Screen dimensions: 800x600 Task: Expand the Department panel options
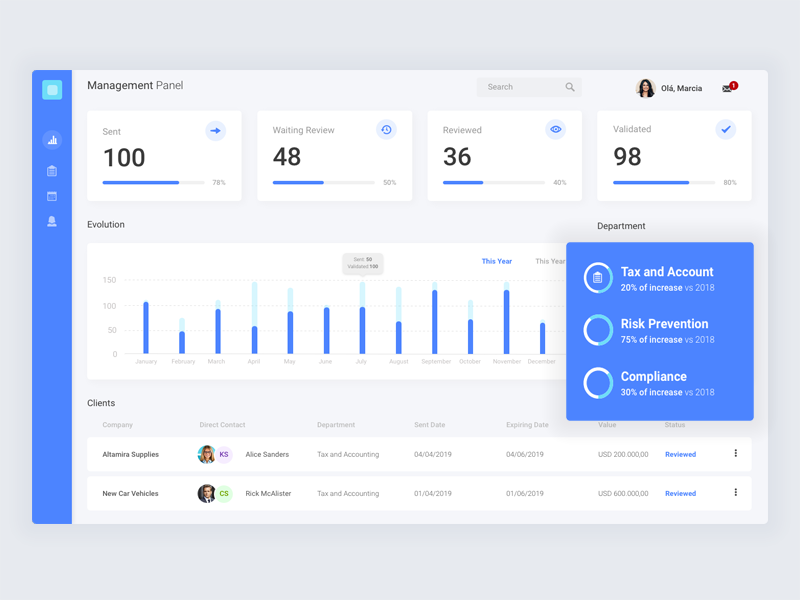tap(622, 226)
